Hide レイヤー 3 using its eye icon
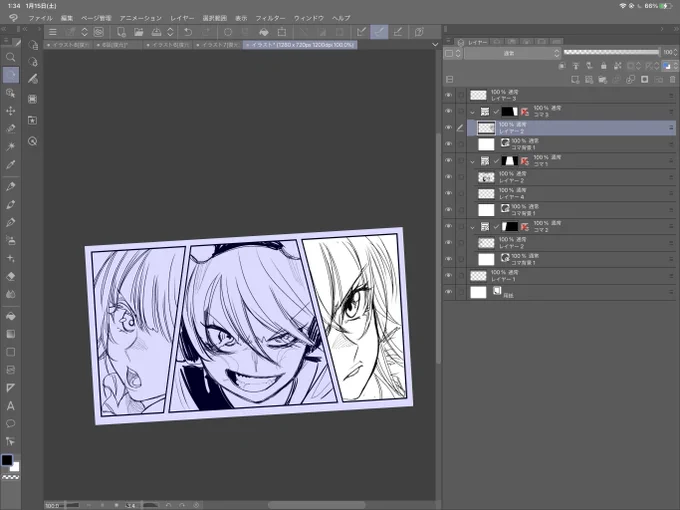The height and width of the screenshot is (510, 680). pyautogui.click(x=449, y=95)
